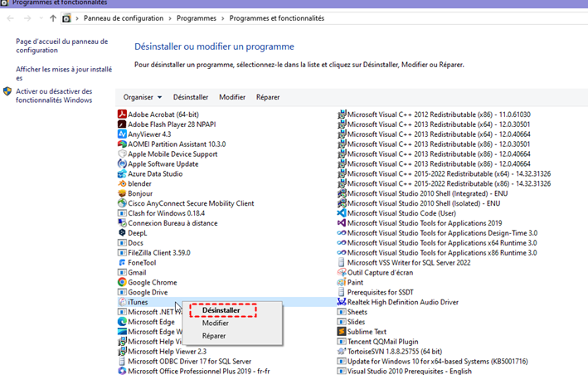Go up one folder level arrow
Viewport: 588px width, 375px height.
point(53,18)
